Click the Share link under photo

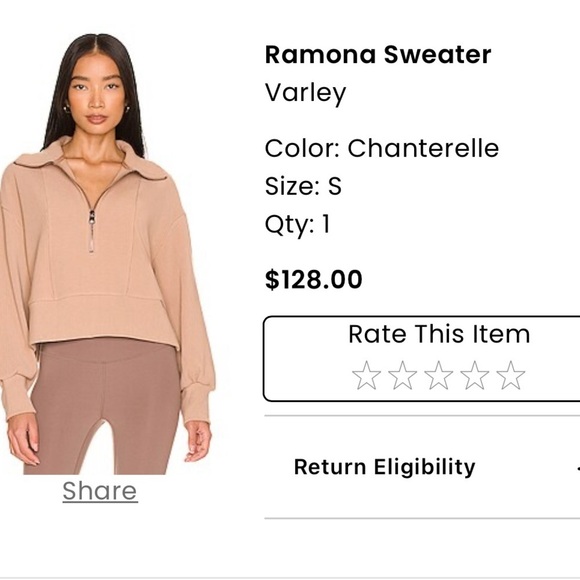pyautogui.click(x=100, y=491)
